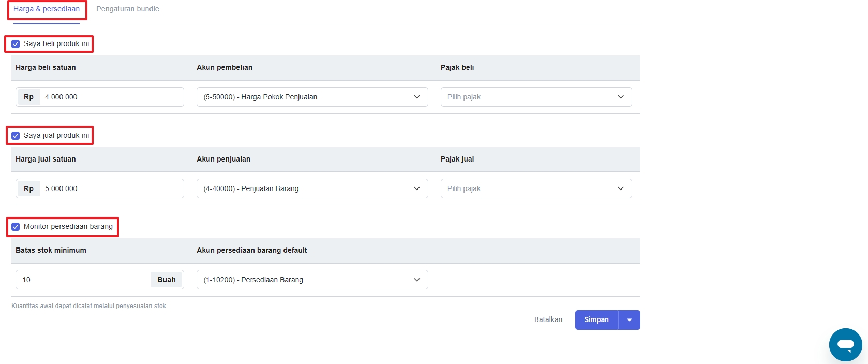Click the Batas stok minimum header
This screenshot has height=364, width=868.
point(51,251)
